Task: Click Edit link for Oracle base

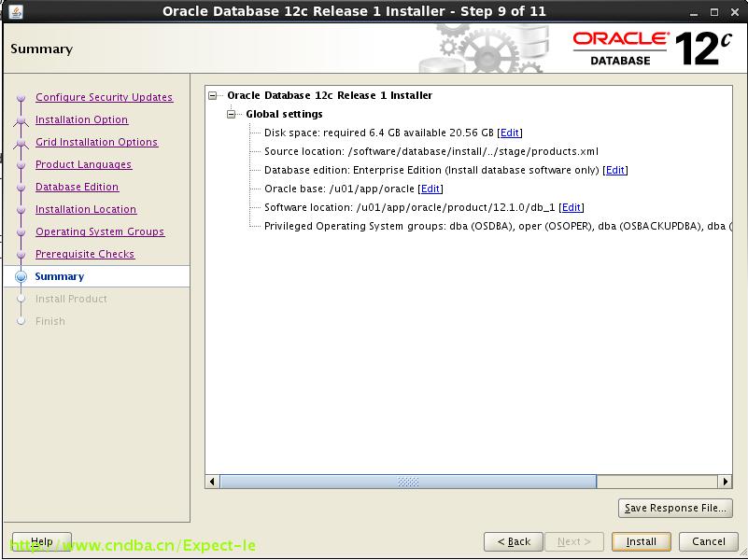Action: tap(430, 189)
